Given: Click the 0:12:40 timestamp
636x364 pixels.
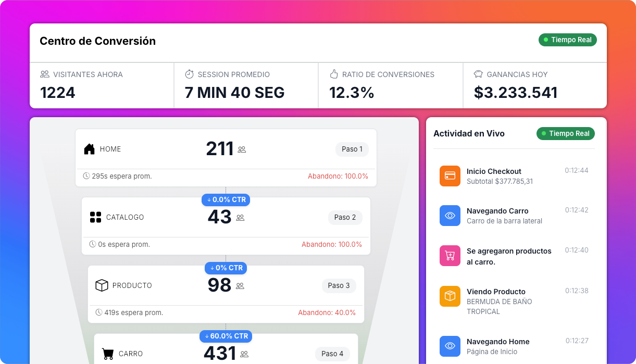Looking at the screenshot, I should click(577, 250).
